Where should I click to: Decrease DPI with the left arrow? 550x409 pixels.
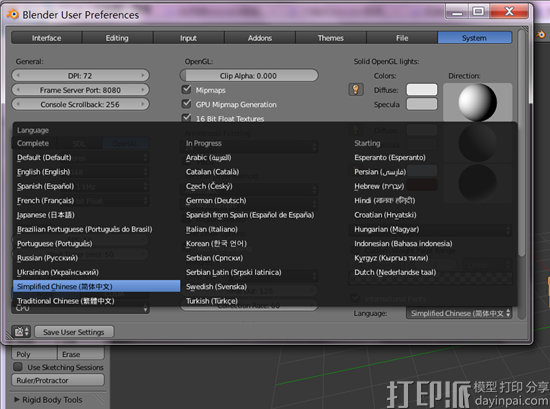18,75
